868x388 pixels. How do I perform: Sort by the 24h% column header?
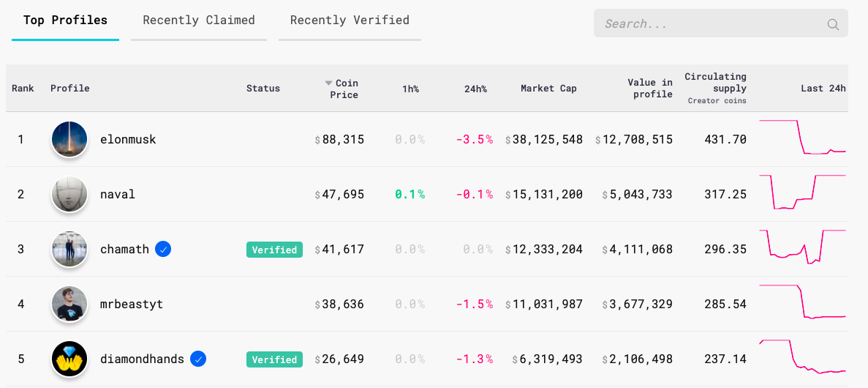pos(475,89)
